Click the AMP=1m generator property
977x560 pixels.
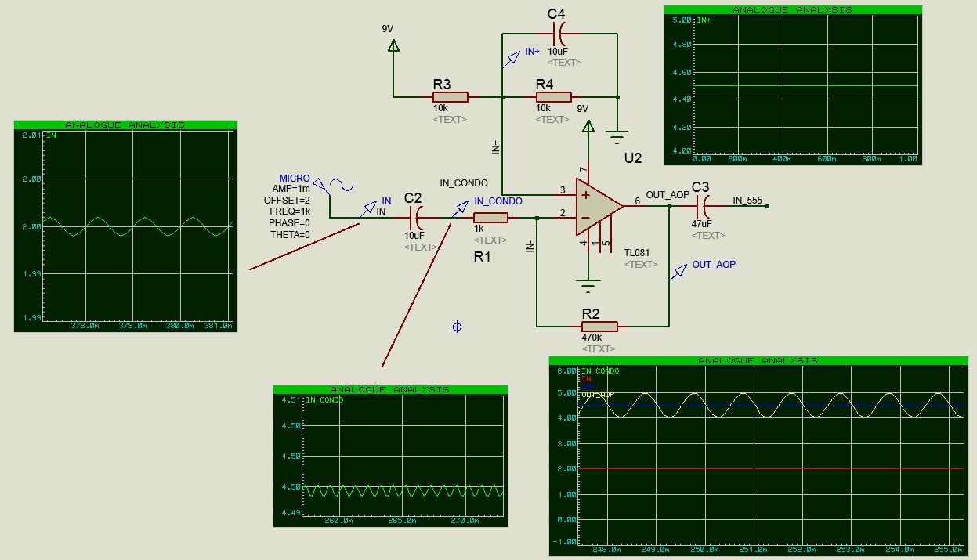coord(291,189)
